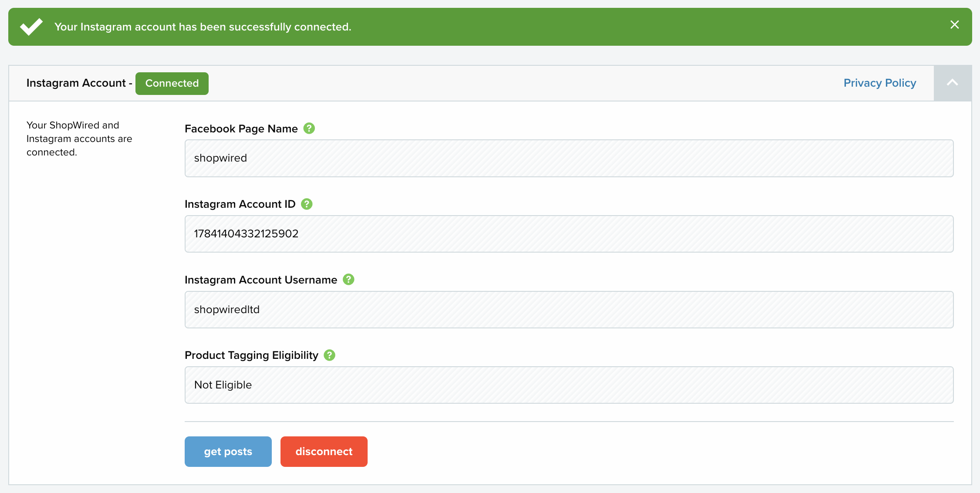Click the 'Product Tagging Eligibility' label
This screenshot has height=493, width=980.
point(251,355)
